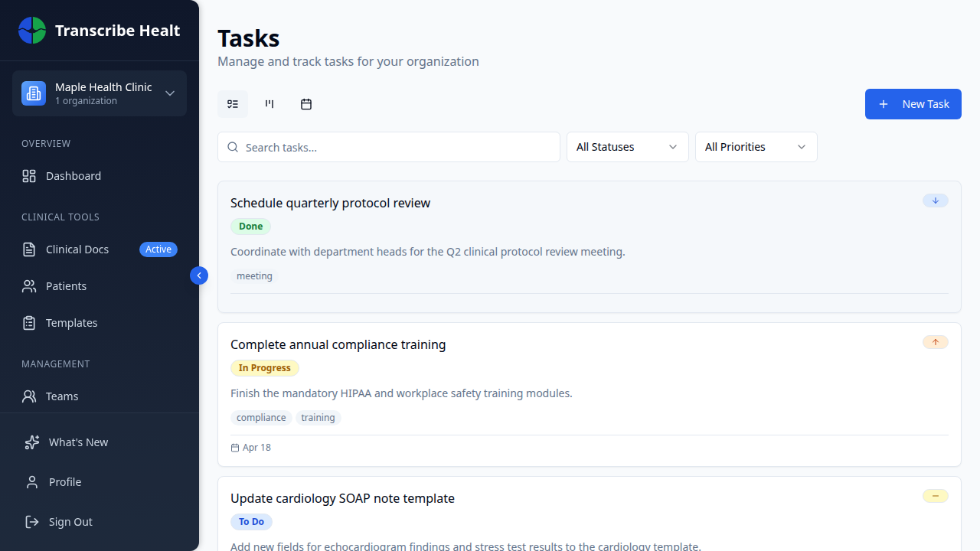Switch to the Kanban board view

(x=269, y=104)
